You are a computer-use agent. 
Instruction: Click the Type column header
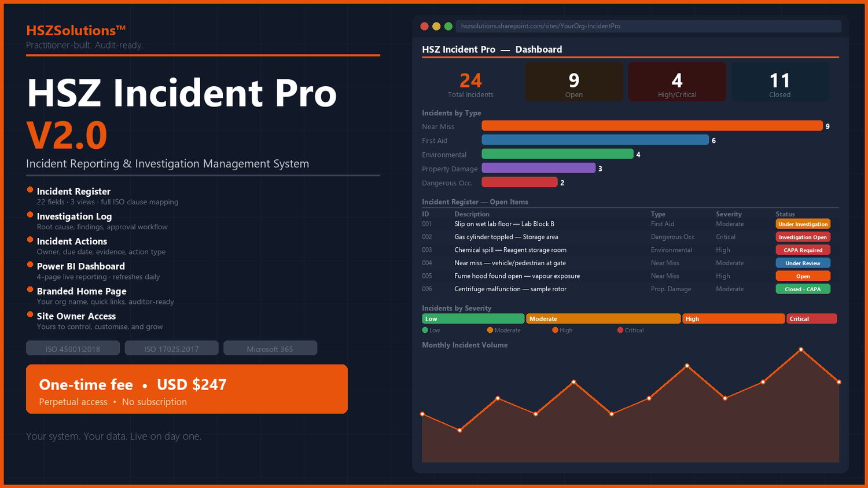(x=658, y=214)
